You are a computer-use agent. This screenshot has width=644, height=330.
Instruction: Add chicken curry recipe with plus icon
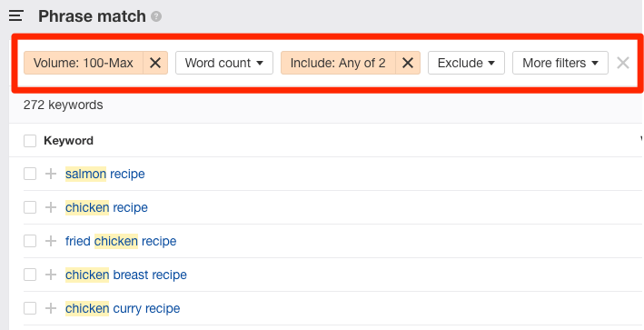coord(51,308)
